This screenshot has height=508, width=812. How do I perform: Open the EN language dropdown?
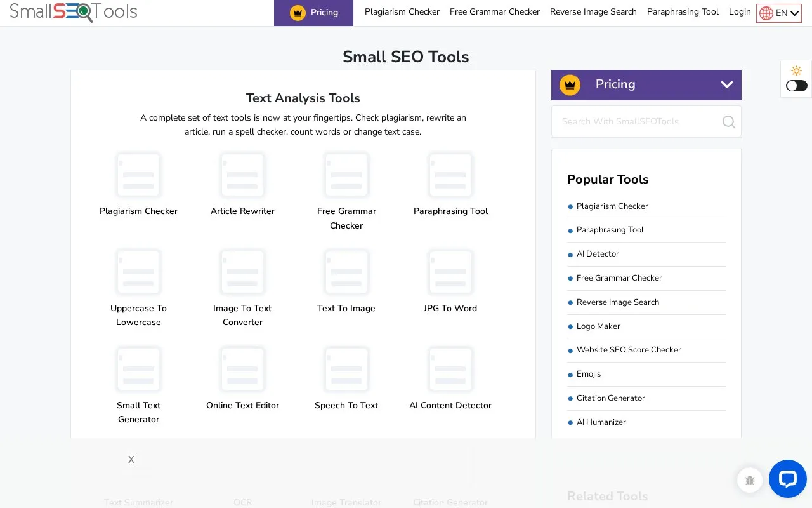779,13
